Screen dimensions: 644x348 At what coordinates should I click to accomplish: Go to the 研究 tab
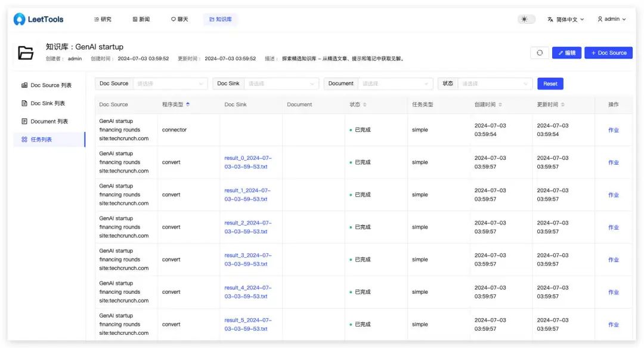(x=103, y=19)
